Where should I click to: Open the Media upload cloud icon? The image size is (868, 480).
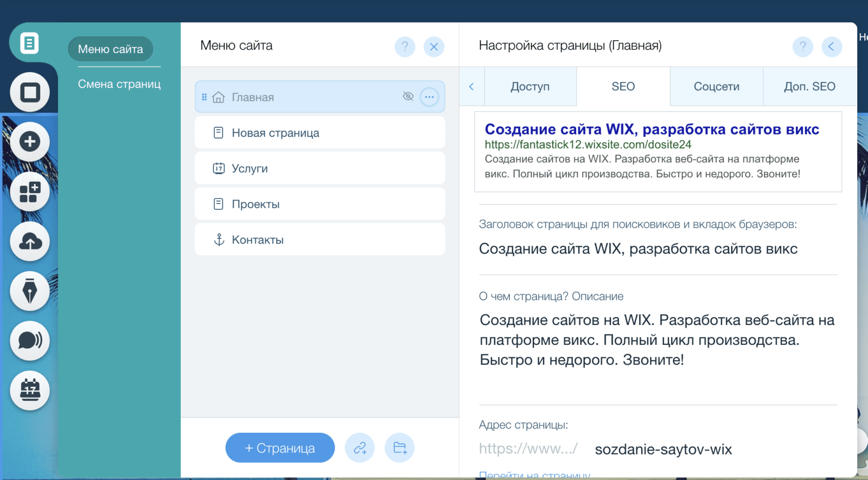click(x=30, y=241)
